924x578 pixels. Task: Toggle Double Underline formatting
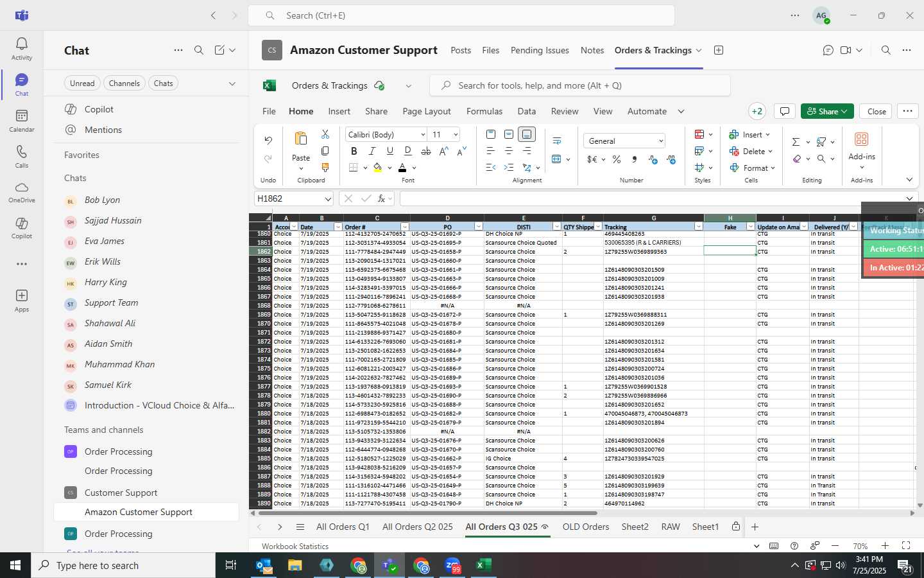[x=407, y=151]
